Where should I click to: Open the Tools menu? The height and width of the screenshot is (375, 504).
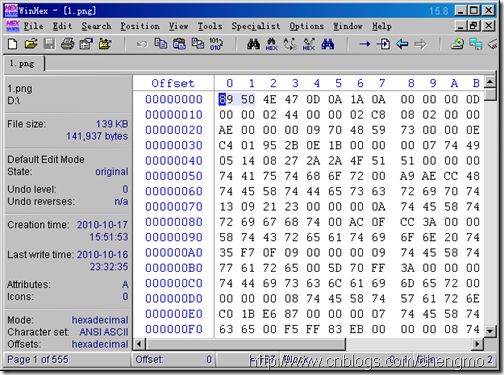pyautogui.click(x=210, y=26)
